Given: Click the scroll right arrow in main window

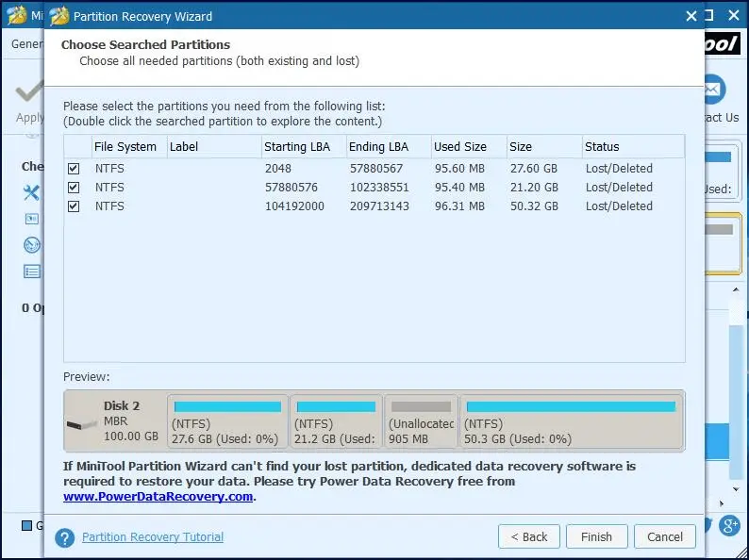Looking at the screenshot, I should 722,503.
